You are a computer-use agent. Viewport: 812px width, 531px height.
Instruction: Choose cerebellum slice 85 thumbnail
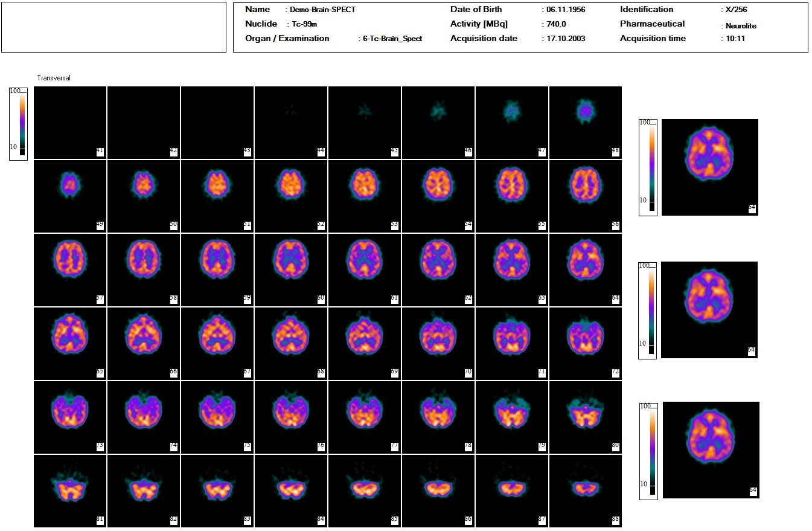(364, 491)
